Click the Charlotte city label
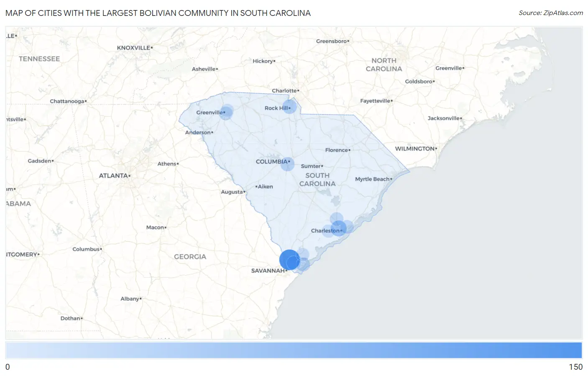The image size is (588, 376). [x=285, y=91]
